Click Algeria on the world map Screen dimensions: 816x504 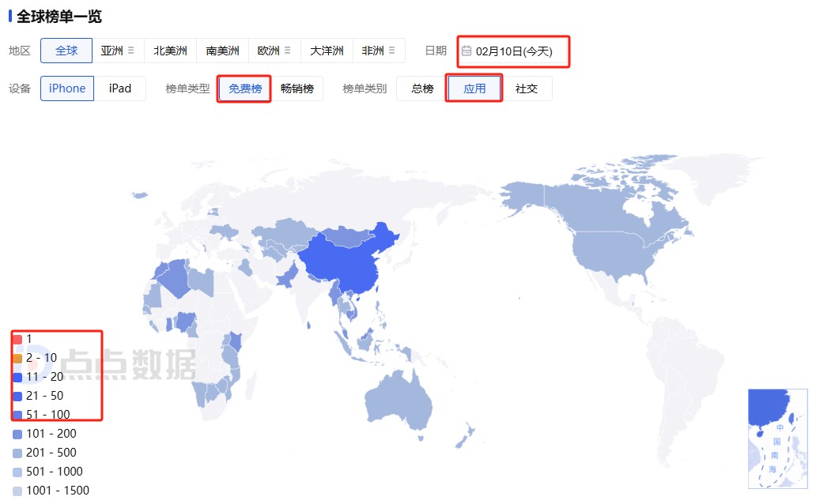pyautogui.click(x=176, y=277)
